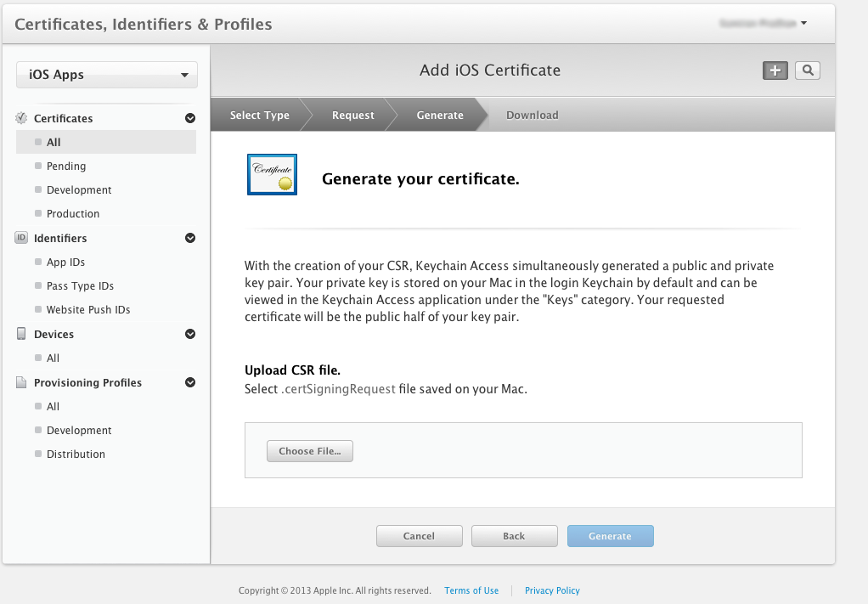The width and height of the screenshot is (868, 604).
Task: Go to the Select Type step
Action: click(x=259, y=116)
